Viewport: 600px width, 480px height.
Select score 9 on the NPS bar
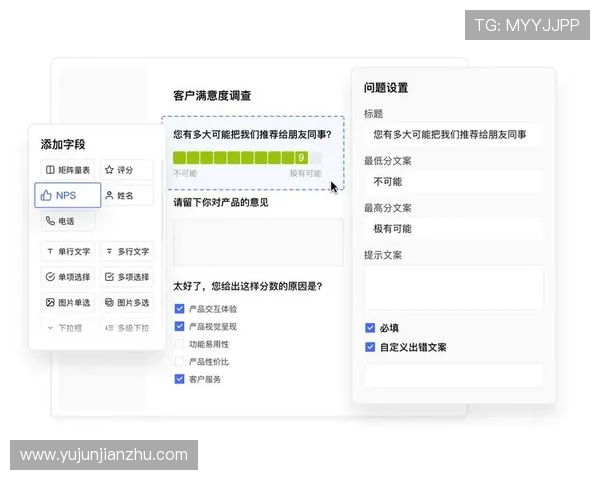click(302, 158)
